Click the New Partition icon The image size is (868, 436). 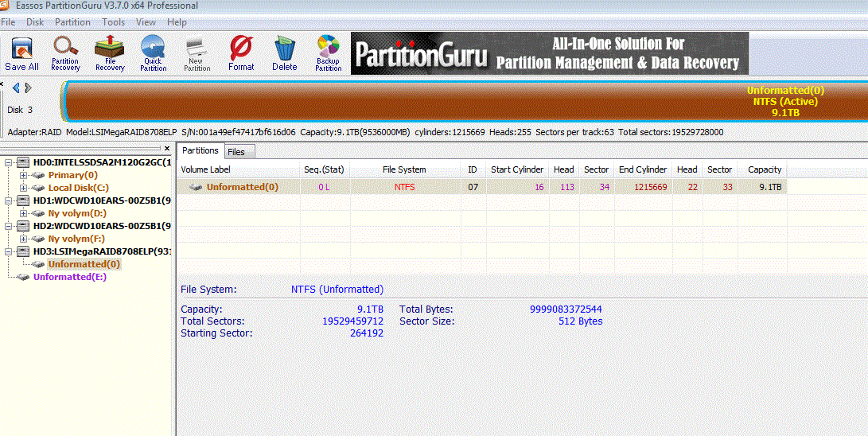(197, 54)
